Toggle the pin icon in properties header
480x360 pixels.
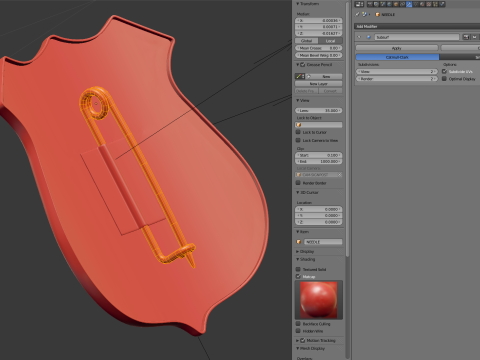click(x=357, y=14)
